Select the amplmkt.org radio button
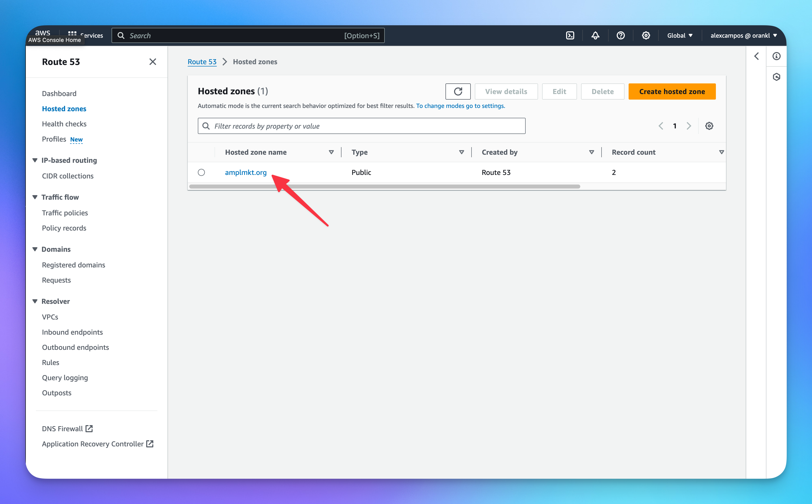The width and height of the screenshot is (812, 504). coord(201,172)
